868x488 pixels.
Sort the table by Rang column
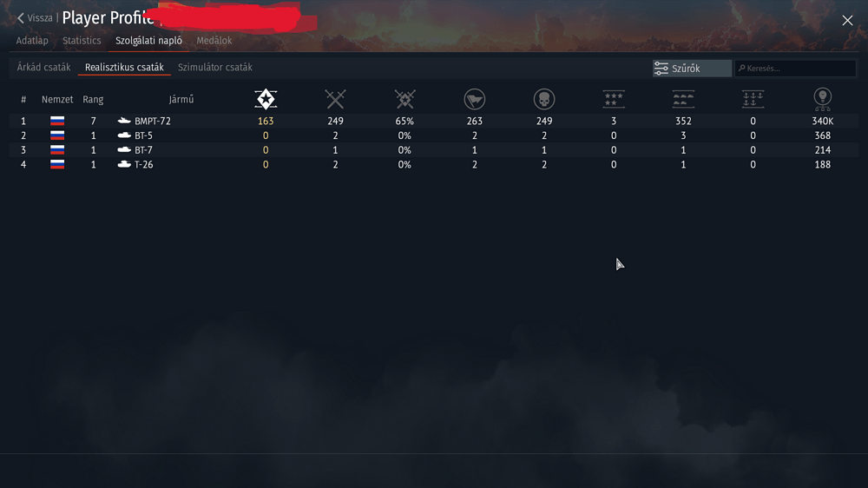click(93, 100)
